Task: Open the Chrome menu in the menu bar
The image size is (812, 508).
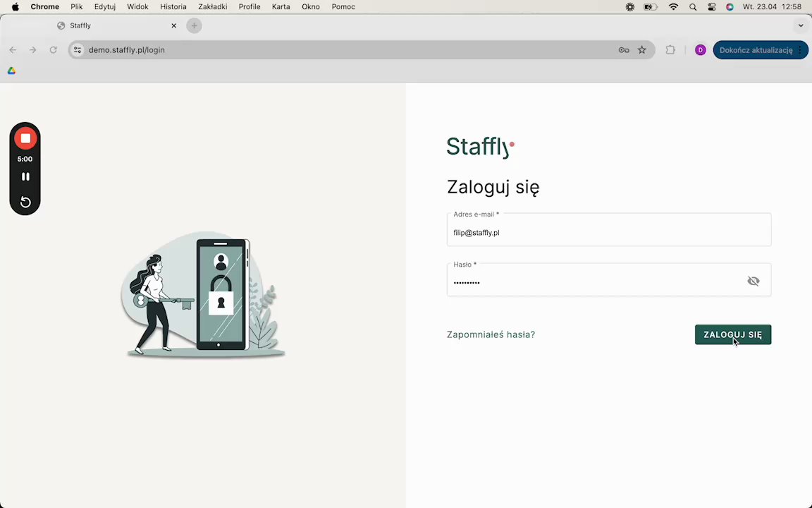Action: pyautogui.click(x=44, y=7)
